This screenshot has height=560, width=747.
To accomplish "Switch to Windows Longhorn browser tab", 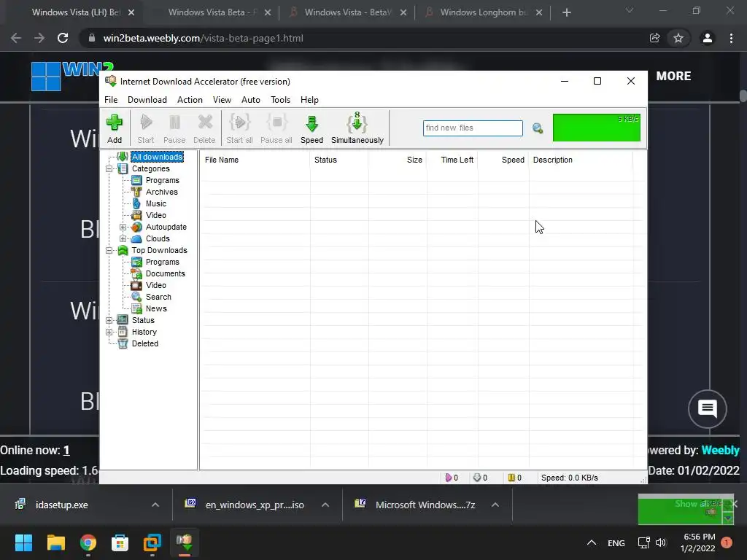I will pos(484,12).
